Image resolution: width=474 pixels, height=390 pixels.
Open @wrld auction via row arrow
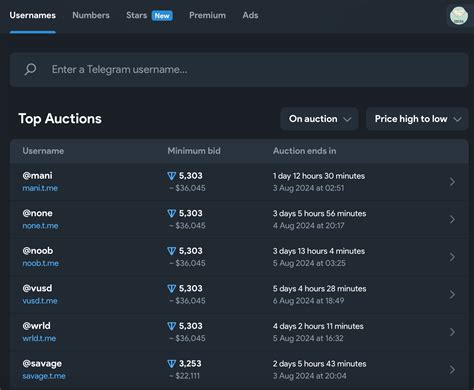[452, 332]
